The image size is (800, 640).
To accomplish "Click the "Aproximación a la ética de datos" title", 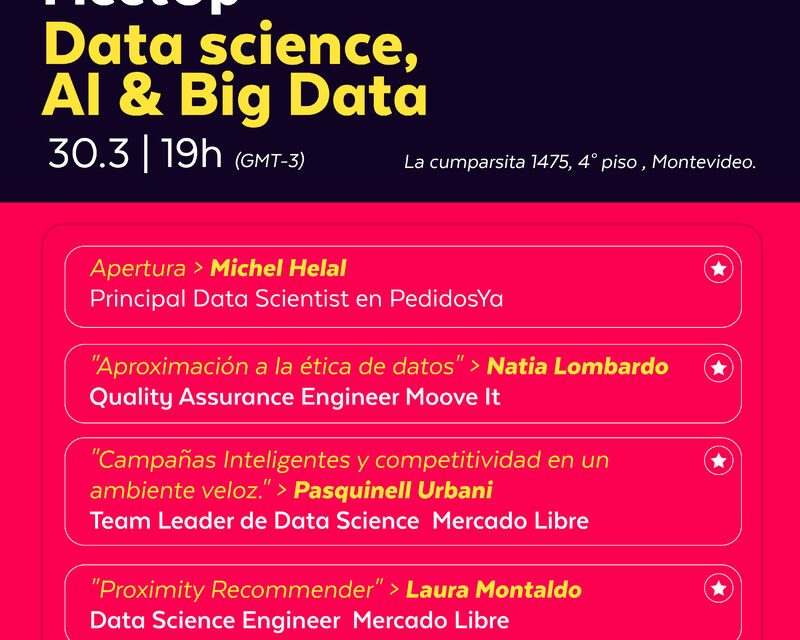I will [x=278, y=366].
